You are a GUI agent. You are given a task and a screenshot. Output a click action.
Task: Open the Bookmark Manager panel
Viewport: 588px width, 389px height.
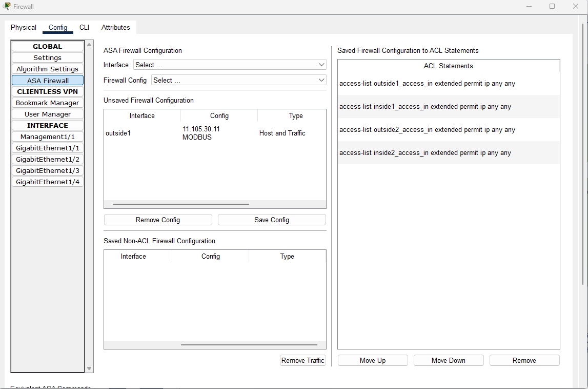click(47, 103)
